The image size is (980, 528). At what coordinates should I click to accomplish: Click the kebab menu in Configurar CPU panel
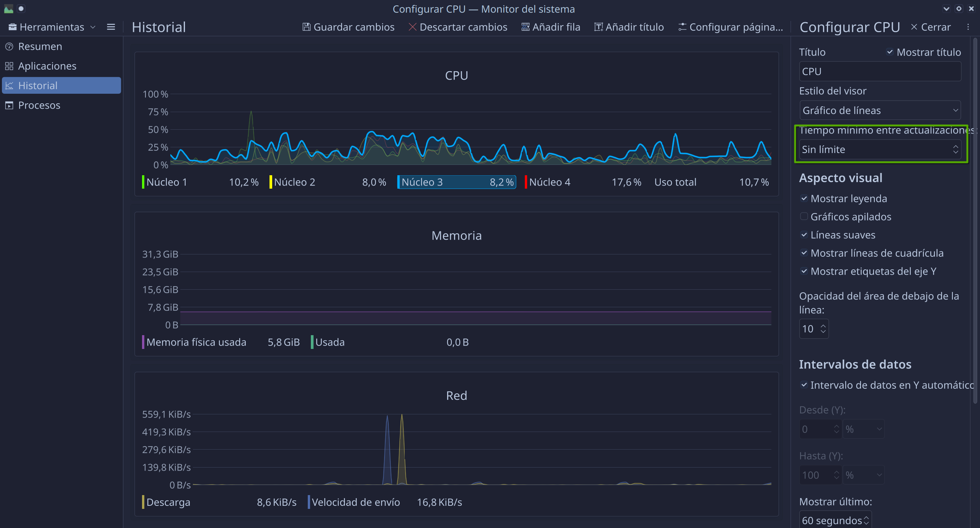point(968,27)
